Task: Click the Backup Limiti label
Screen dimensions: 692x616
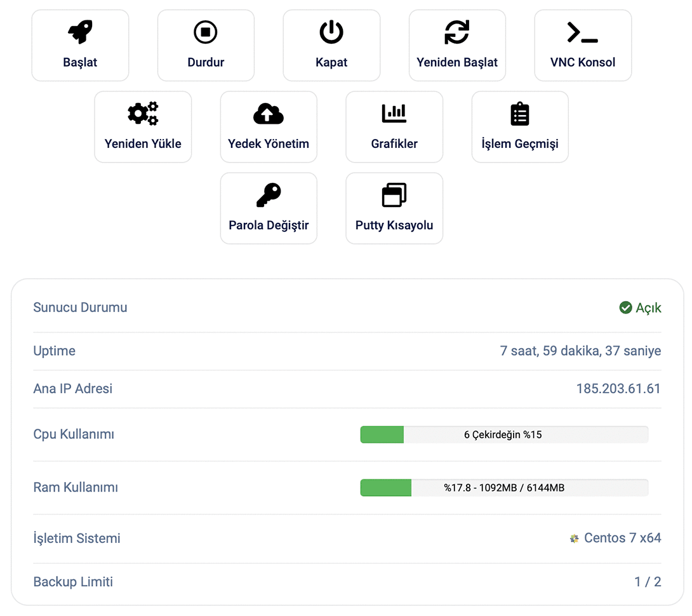Action: pos(73,582)
